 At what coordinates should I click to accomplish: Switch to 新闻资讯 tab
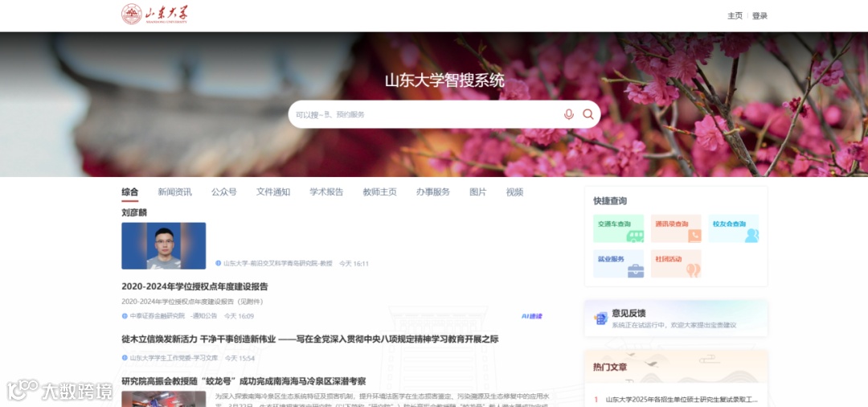(175, 192)
